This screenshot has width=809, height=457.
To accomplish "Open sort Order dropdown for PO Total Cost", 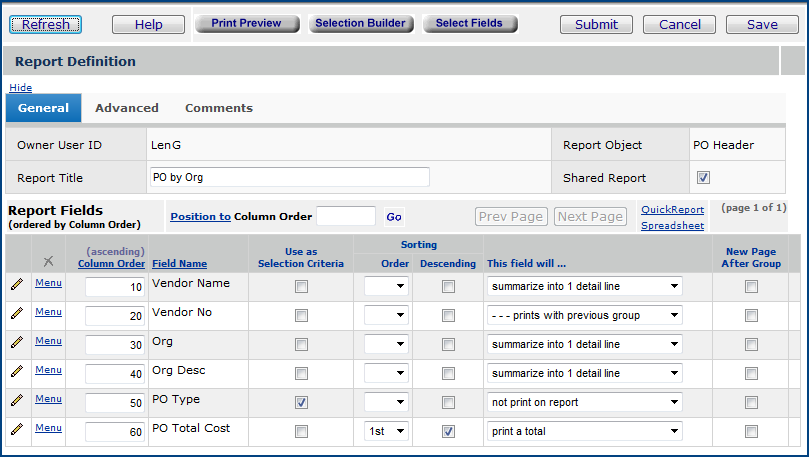I will tap(386, 432).
